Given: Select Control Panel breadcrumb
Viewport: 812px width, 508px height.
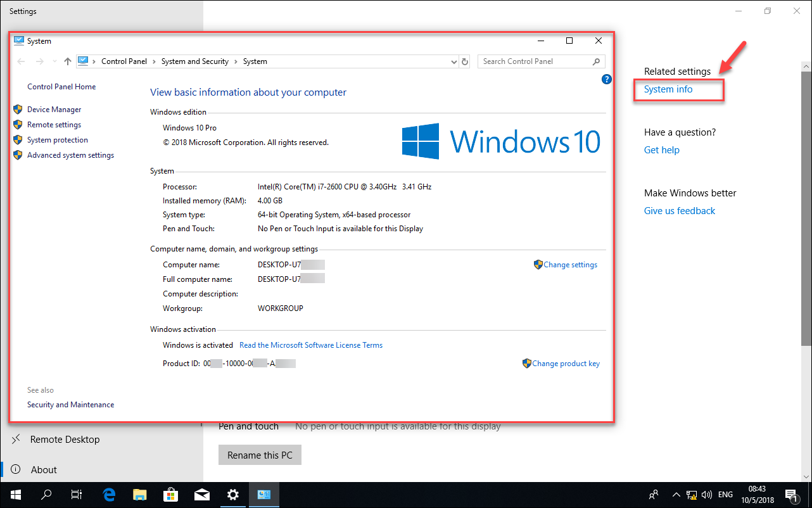Looking at the screenshot, I should [124, 61].
